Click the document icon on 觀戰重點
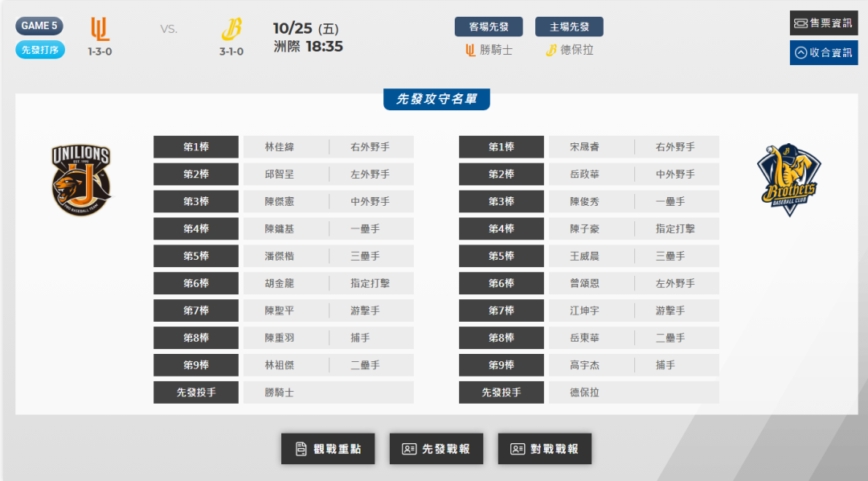The height and width of the screenshot is (481, 868). pyautogui.click(x=301, y=449)
